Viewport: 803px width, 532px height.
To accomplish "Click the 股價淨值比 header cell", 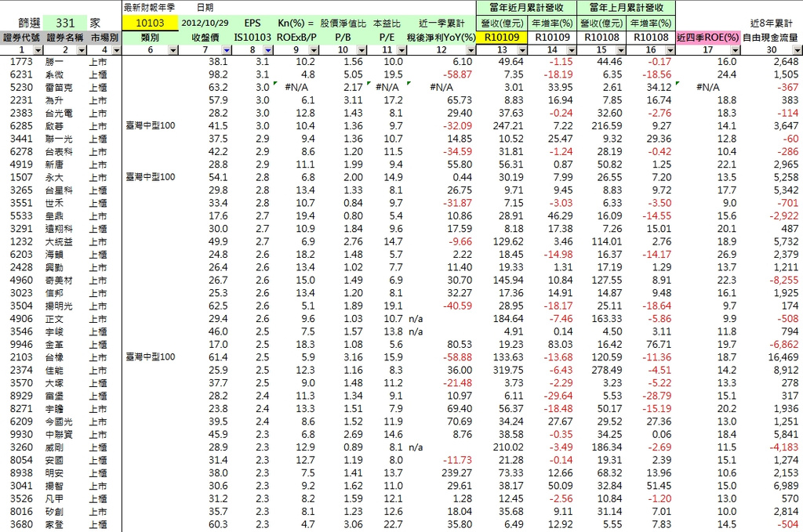I will pyautogui.click(x=343, y=23).
